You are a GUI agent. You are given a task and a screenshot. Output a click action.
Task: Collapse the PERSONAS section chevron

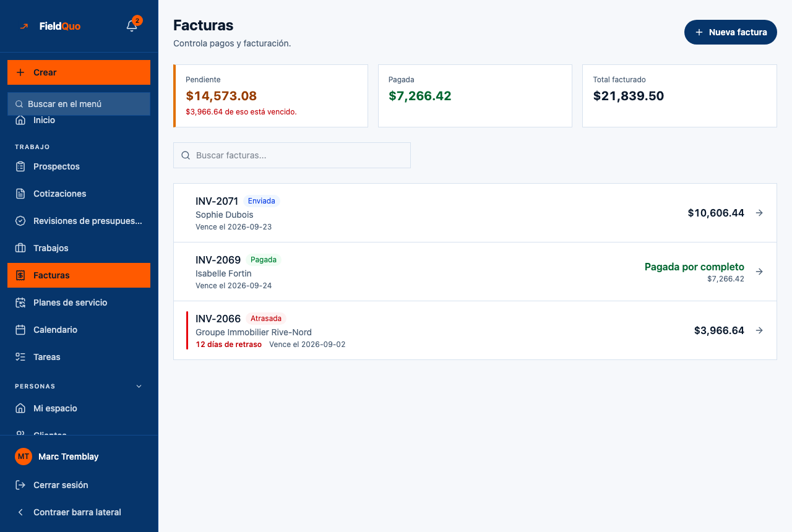(139, 386)
